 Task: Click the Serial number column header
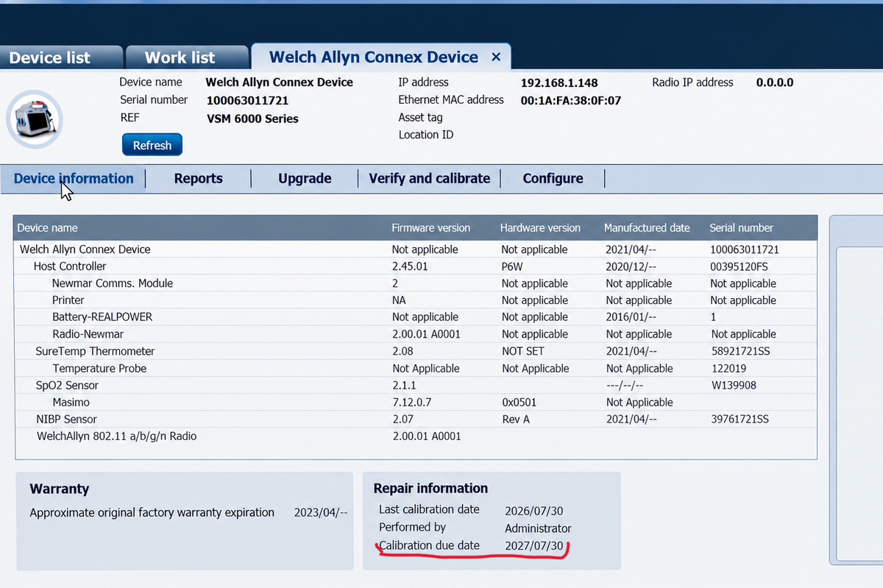point(742,227)
